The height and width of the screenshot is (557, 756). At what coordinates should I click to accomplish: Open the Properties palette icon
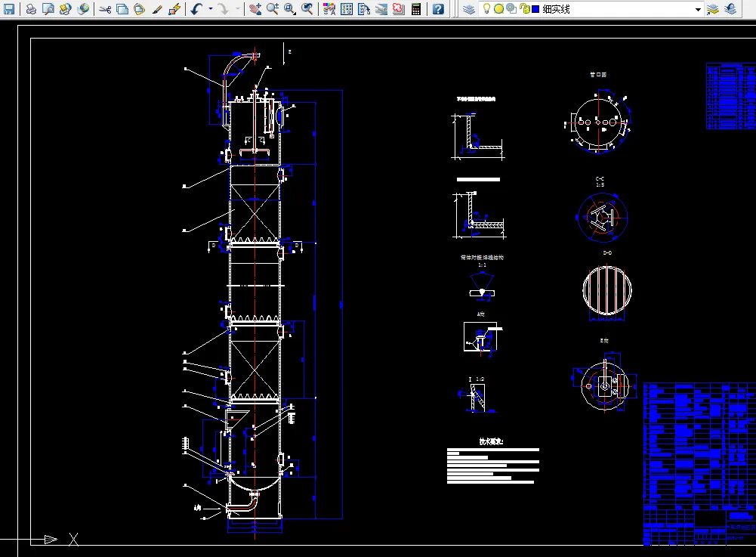[x=329, y=8]
